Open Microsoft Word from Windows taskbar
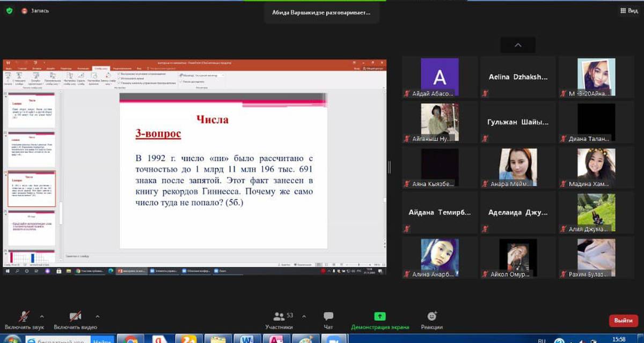 [247, 339]
